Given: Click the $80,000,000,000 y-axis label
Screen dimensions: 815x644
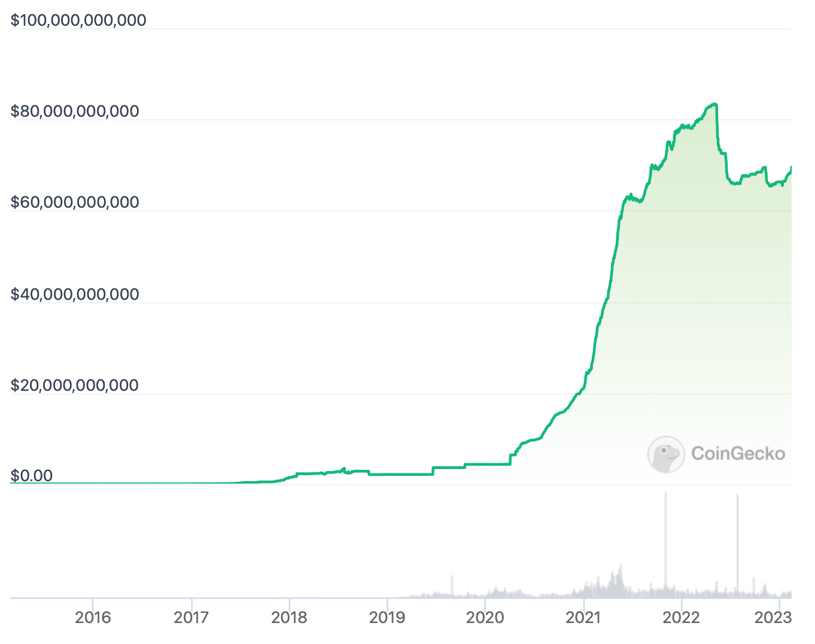Looking at the screenshot, I should 75,111.
